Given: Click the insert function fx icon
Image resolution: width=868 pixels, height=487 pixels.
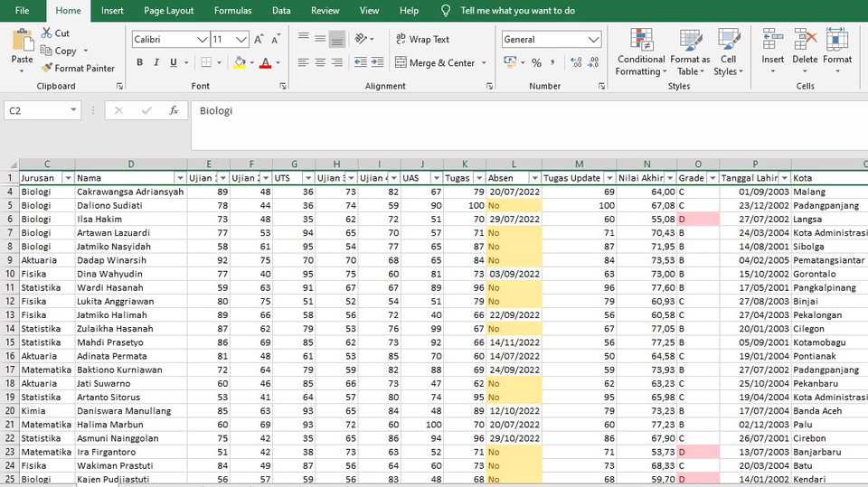Looking at the screenshot, I should [174, 110].
